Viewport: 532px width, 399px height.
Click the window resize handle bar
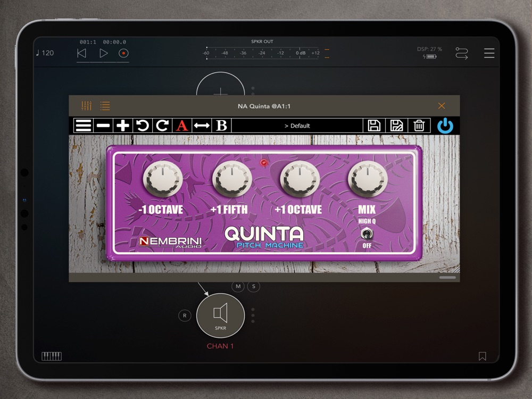(447, 278)
